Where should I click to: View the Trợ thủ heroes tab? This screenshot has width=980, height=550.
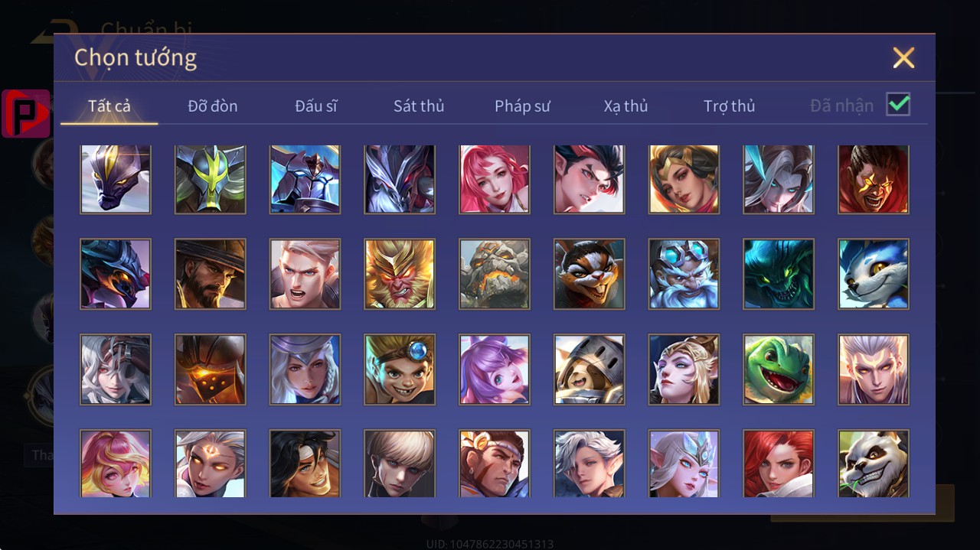coord(730,106)
